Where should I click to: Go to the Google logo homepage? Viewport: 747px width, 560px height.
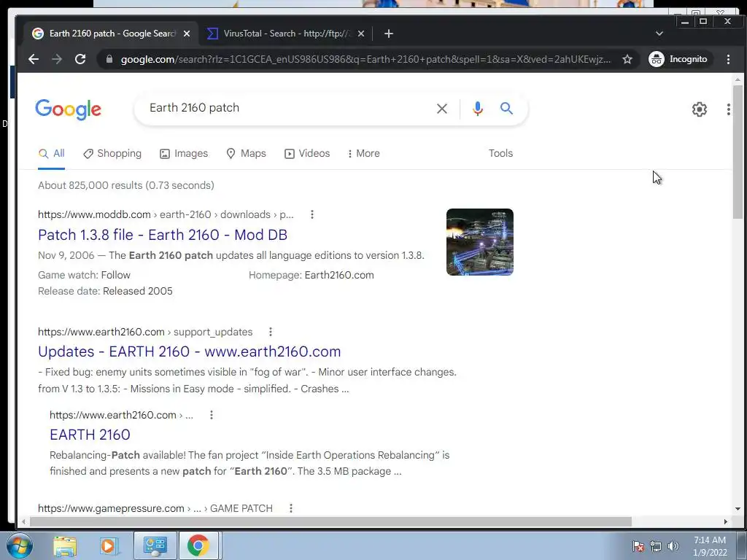point(68,109)
